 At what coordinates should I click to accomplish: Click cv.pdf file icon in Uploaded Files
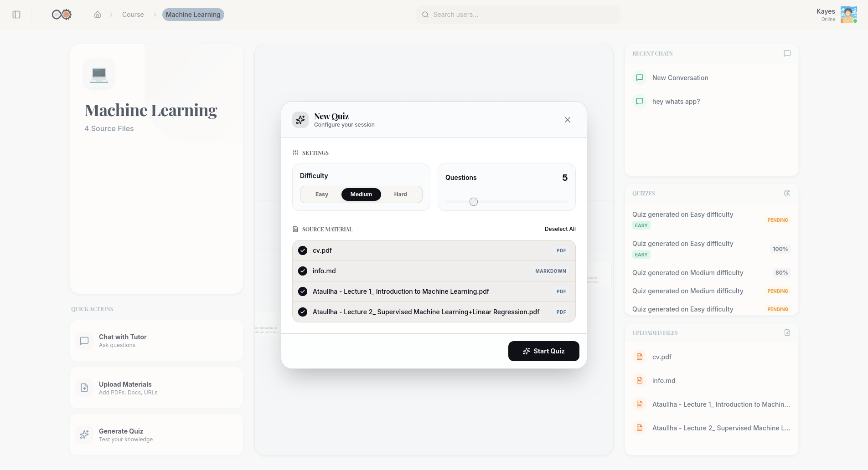click(640, 357)
